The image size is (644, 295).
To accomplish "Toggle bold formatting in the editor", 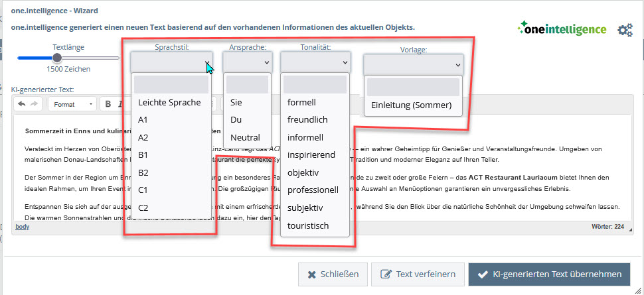I will pos(108,104).
